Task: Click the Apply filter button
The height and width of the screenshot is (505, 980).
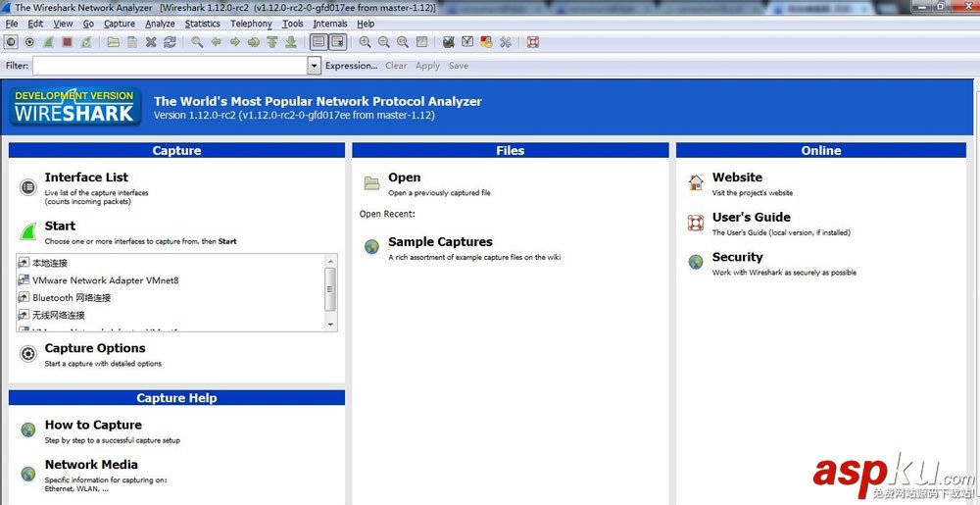Action: [427, 66]
